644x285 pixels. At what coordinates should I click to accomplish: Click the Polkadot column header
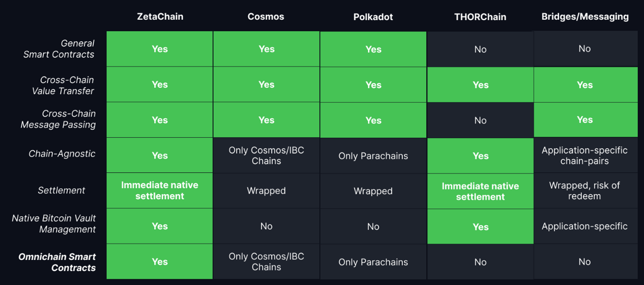point(373,17)
